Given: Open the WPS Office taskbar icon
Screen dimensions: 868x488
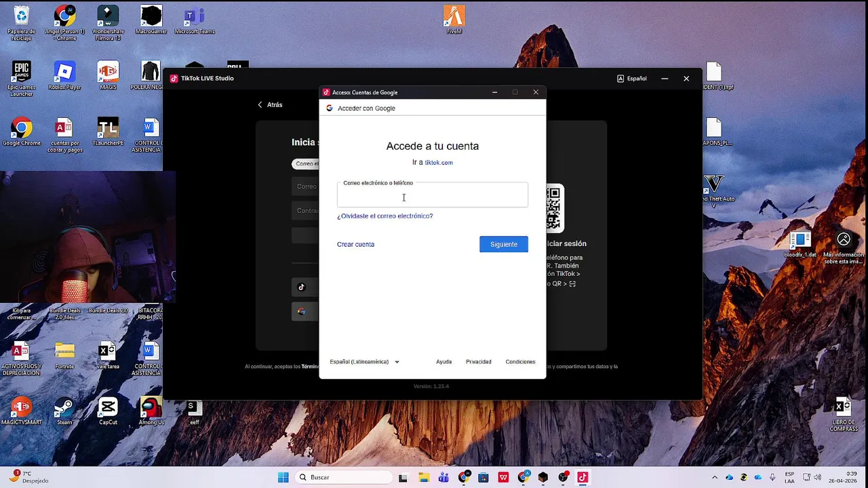Looking at the screenshot, I should coord(503,477).
